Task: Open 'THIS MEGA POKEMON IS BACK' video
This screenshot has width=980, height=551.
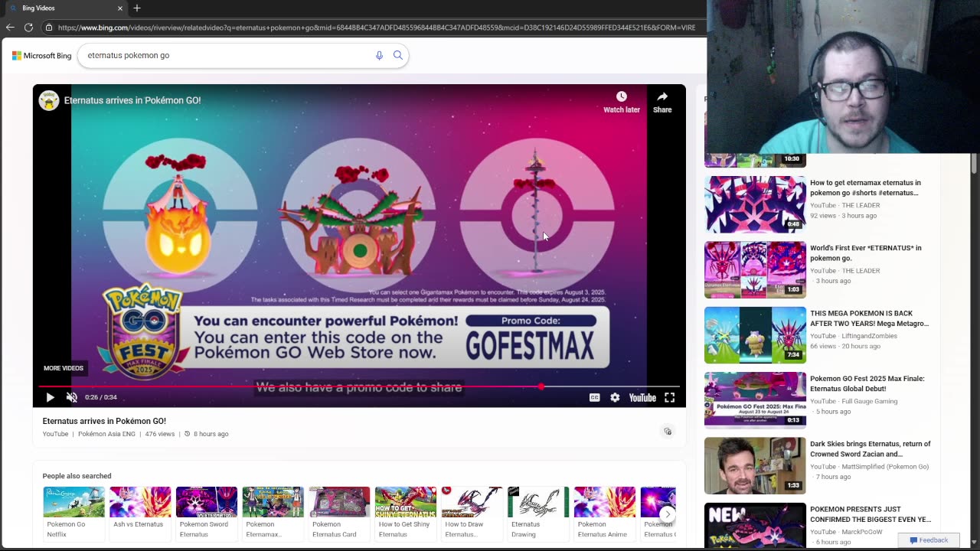Action: [x=870, y=318]
